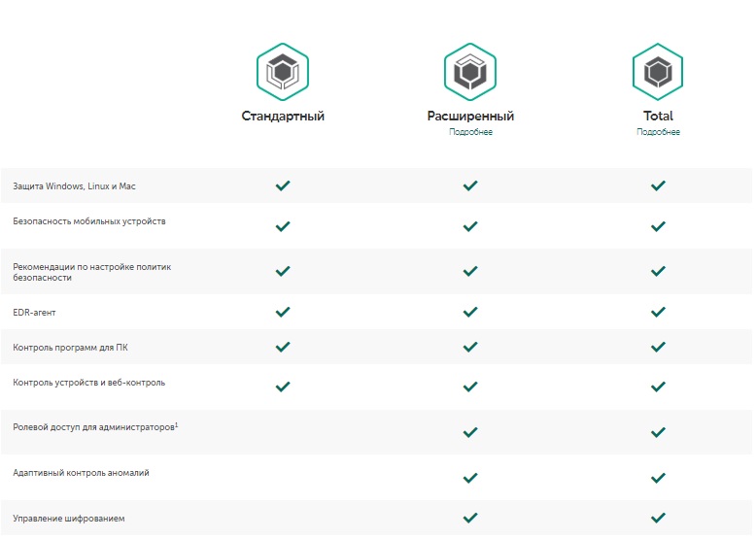Open the Подробнее link under Расширенный
The width and height of the screenshot is (756, 538).
tap(470, 132)
